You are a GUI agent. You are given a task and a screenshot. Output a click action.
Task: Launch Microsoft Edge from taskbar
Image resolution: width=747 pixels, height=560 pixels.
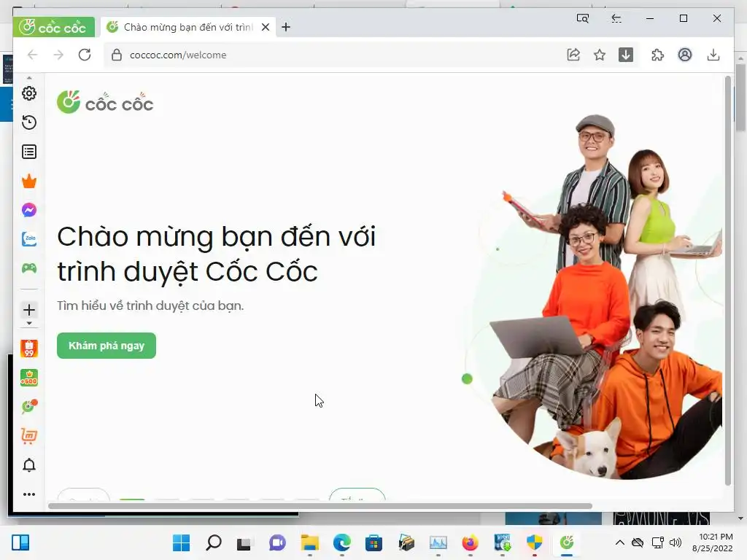tap(341, 542)
